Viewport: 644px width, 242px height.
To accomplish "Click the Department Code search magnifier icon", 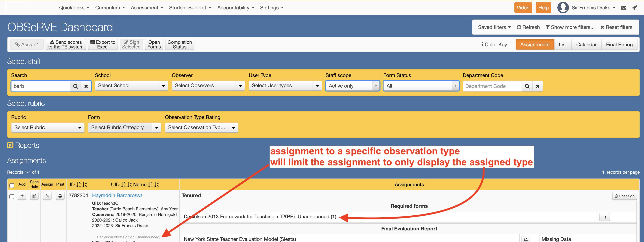I will pyautogui.click(x=527, y=86).
